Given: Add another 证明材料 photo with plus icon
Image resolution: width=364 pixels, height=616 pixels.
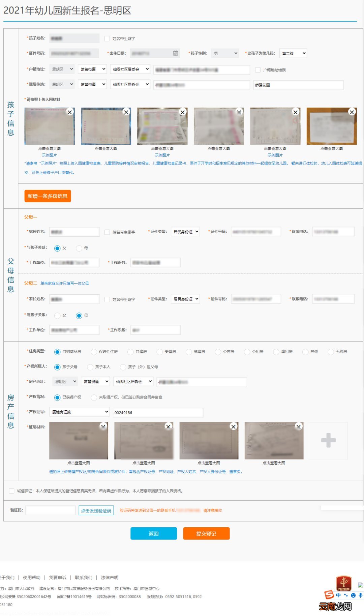Looking at the screenshot, I should (328, 441).
